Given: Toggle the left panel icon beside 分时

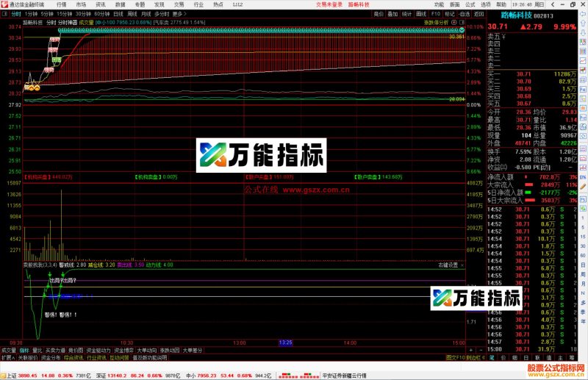Looking at the screenshot, I should tap(4, 14).
